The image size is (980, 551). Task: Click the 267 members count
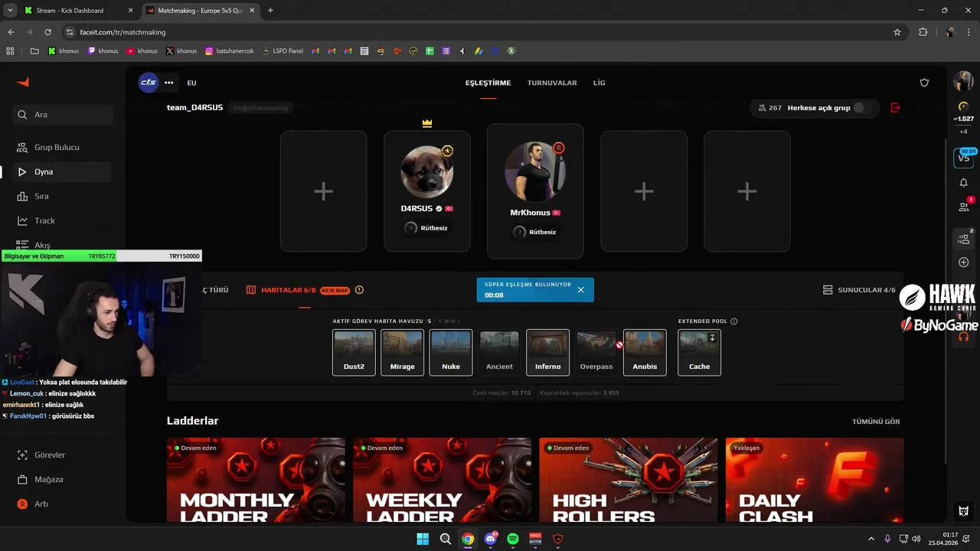tap(769, 108)
